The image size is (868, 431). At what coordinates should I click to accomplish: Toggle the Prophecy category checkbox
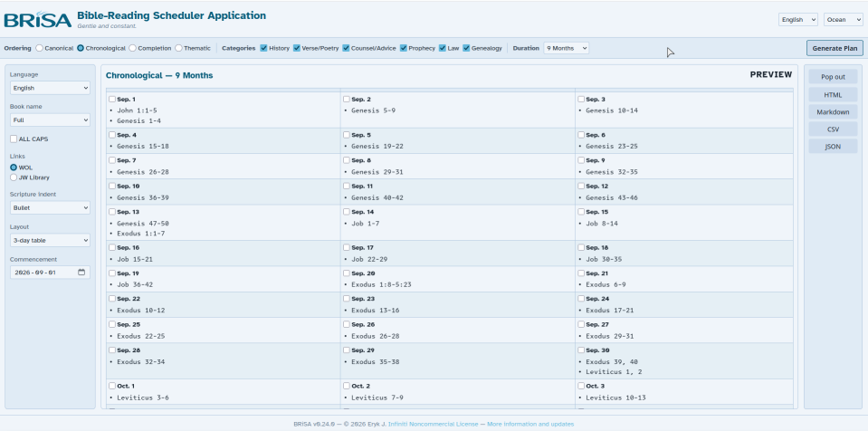pos(404,48)
